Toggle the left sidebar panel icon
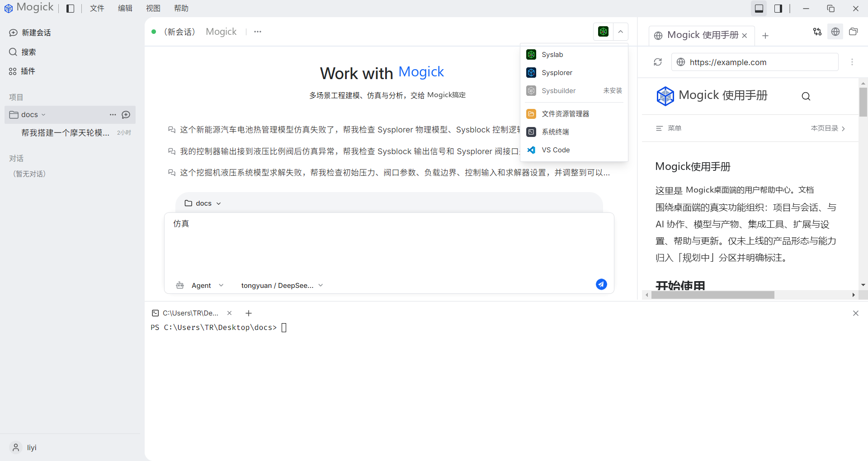Image resolution: width=868 pixels, height=461 pixels. 70,9
